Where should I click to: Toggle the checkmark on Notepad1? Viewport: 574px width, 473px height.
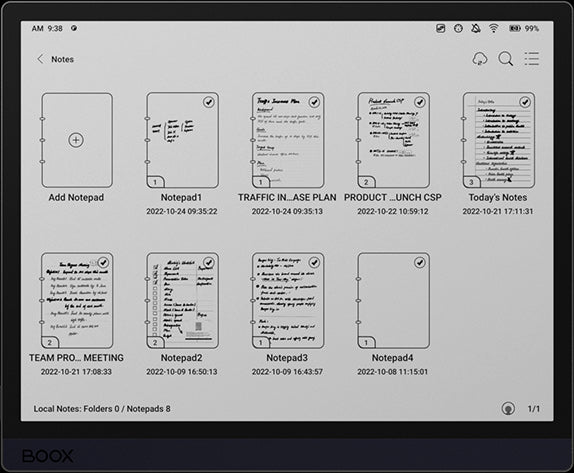[209, 102]
